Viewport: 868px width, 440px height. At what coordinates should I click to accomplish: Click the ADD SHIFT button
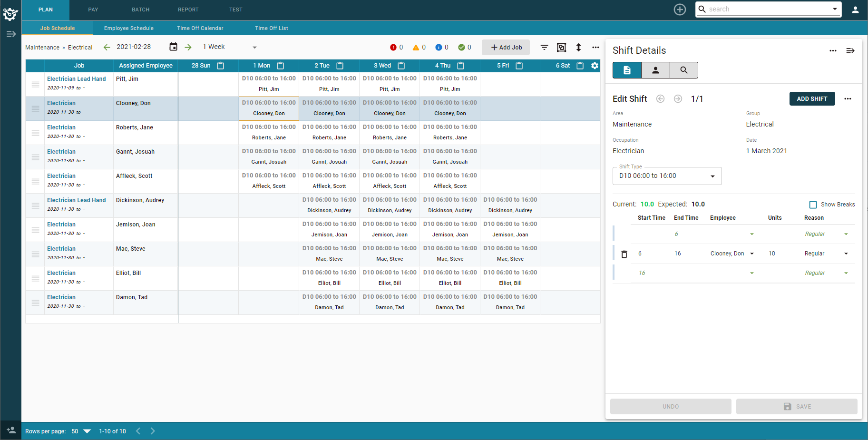pos(812,98)
